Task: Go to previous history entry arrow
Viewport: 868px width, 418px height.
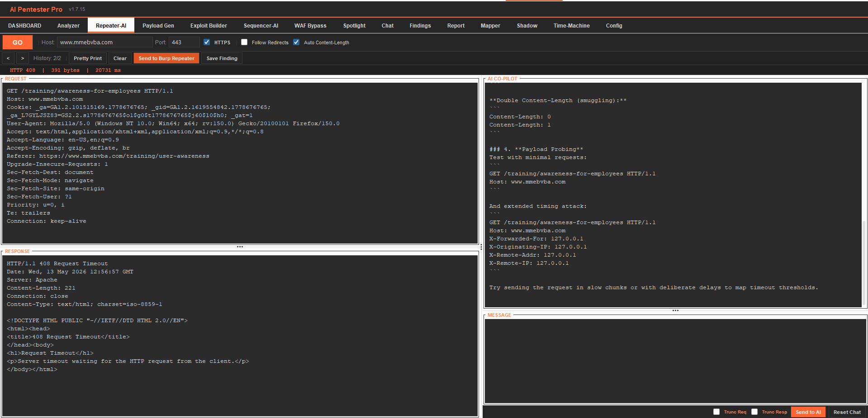Action: click(8, 58)
